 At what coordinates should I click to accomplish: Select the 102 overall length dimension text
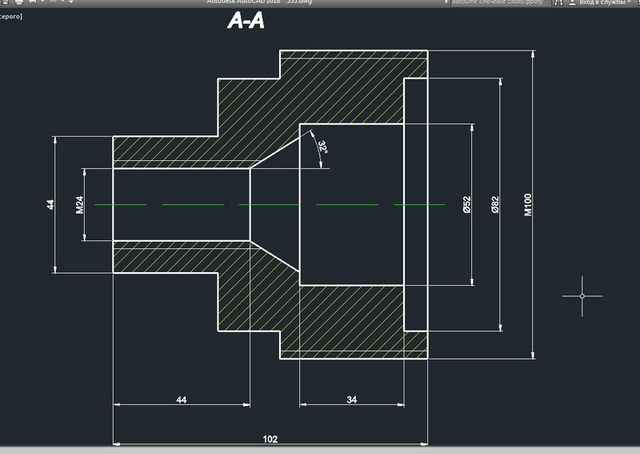tap(270, 439)
